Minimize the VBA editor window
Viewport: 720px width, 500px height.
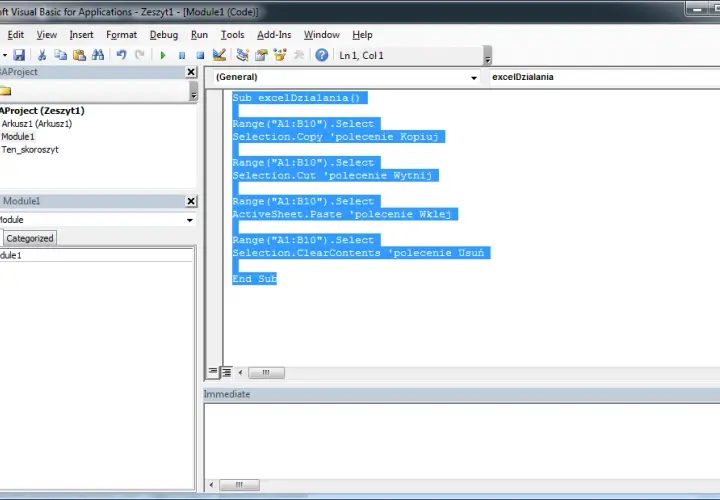(697, 9)
